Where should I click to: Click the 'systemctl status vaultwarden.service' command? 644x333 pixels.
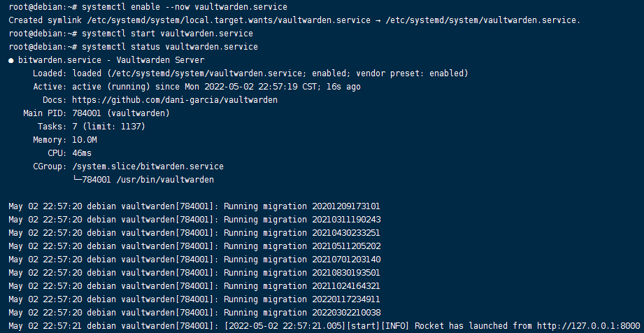(170, 47)
